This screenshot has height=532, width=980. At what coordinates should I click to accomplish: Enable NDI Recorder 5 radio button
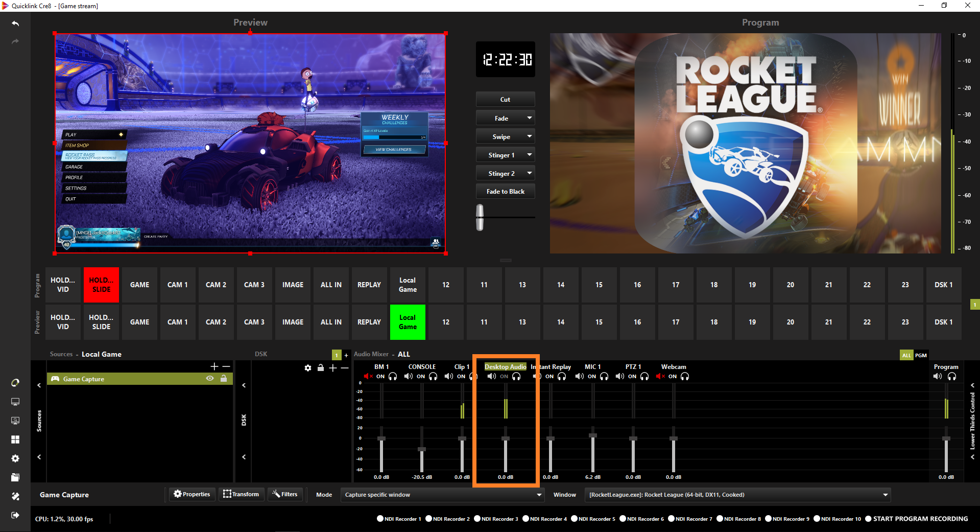[574, 519]
